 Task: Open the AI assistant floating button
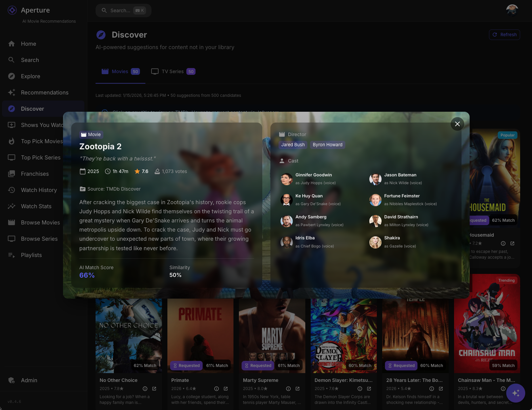(515, 393)
